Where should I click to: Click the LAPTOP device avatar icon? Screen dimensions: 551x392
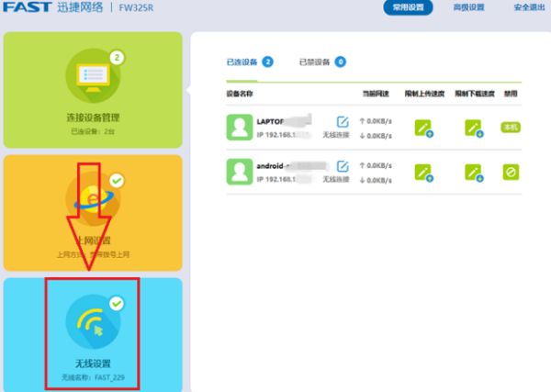click(241, 127)
